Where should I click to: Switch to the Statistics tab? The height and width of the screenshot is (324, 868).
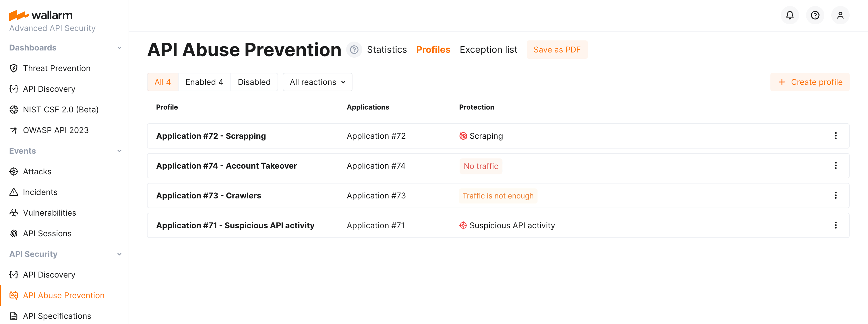387,49
